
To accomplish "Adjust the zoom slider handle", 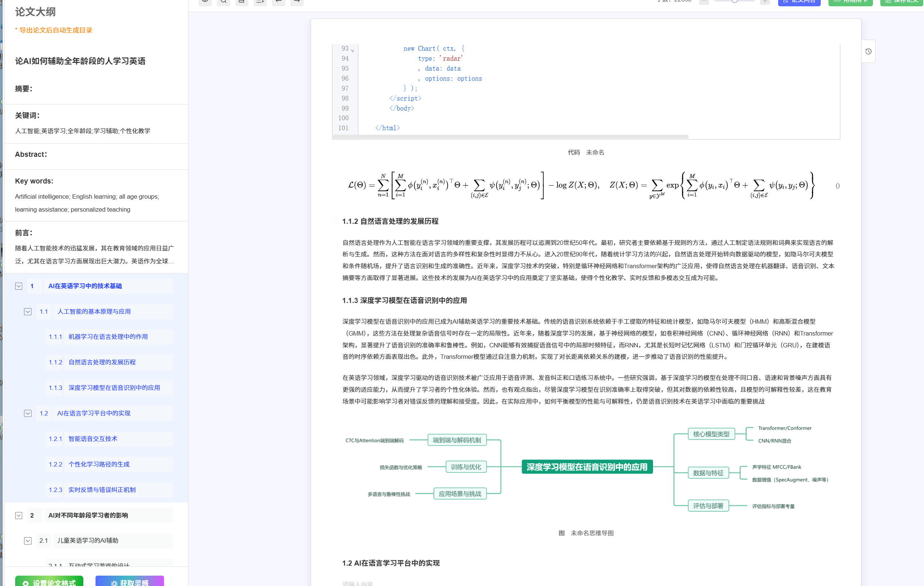I will (734, 1).
